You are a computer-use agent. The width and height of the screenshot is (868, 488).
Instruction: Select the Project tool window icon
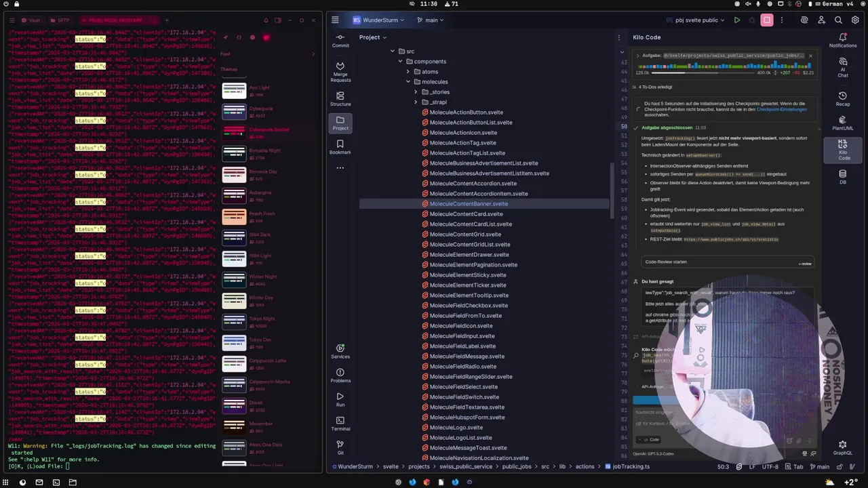point(340,123)
